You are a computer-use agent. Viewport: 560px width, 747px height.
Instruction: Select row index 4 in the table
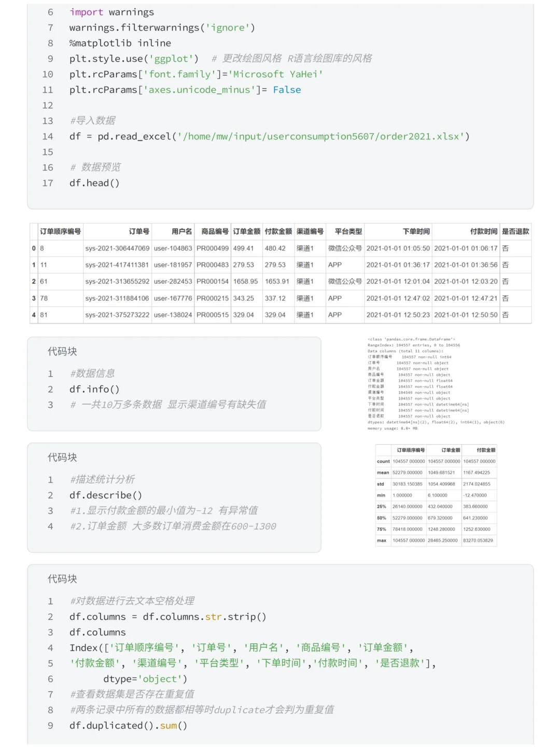click(34, 315)
